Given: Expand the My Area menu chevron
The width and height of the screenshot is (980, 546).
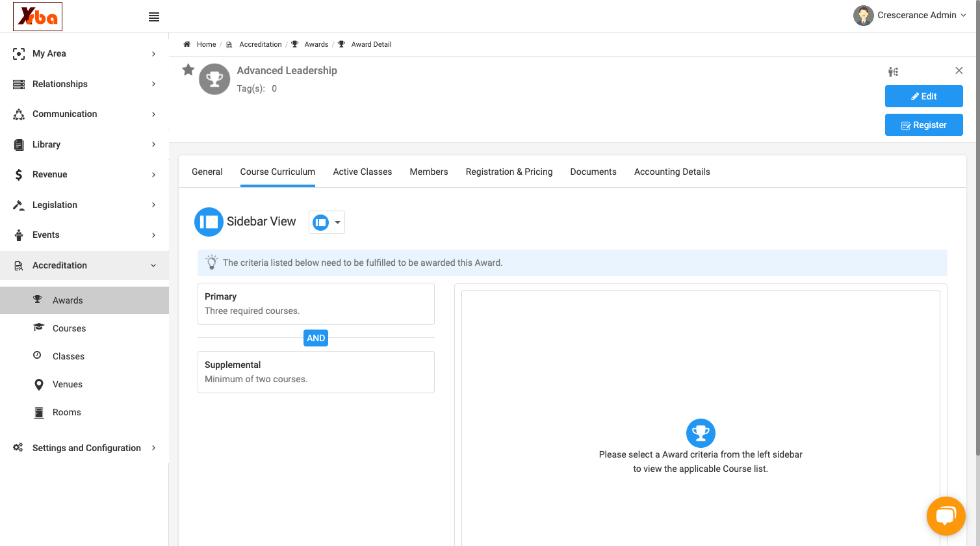Looking at the screenshot, I should (x=153, y=54).
